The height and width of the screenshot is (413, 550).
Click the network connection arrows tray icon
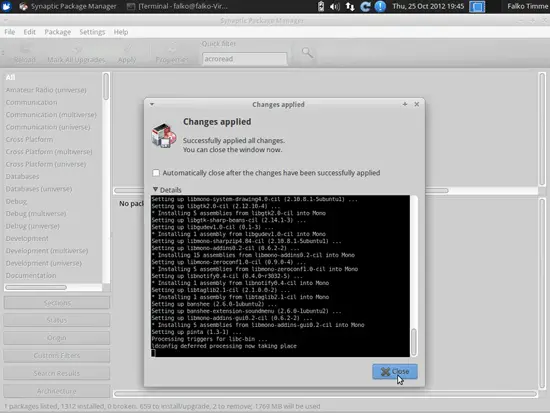pyautogui.click(x=350, y=6)
